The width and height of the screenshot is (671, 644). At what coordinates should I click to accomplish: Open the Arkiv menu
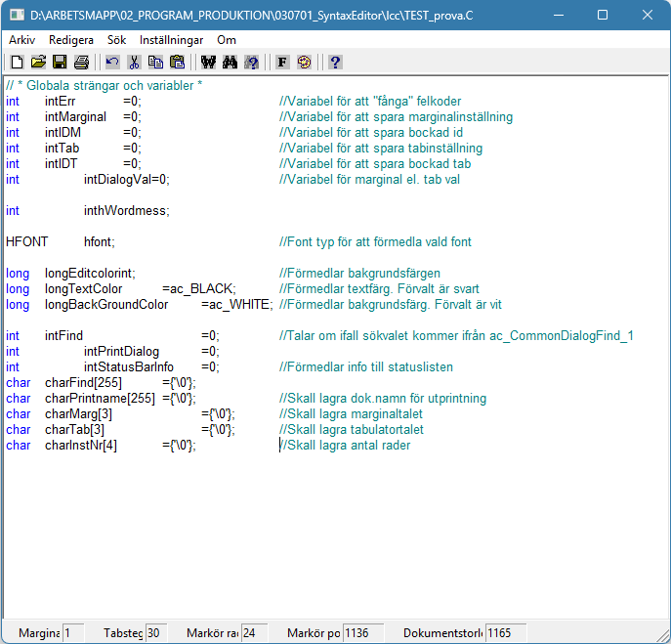[21, 40]
